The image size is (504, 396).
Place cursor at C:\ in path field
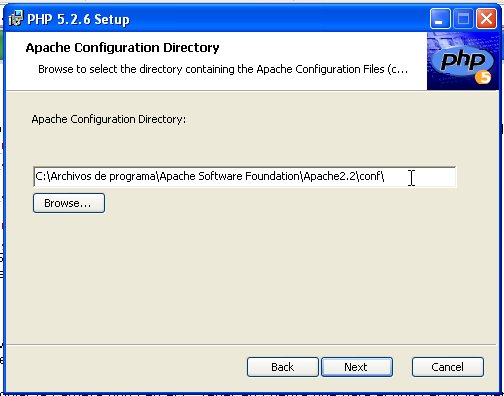point(43,176)
